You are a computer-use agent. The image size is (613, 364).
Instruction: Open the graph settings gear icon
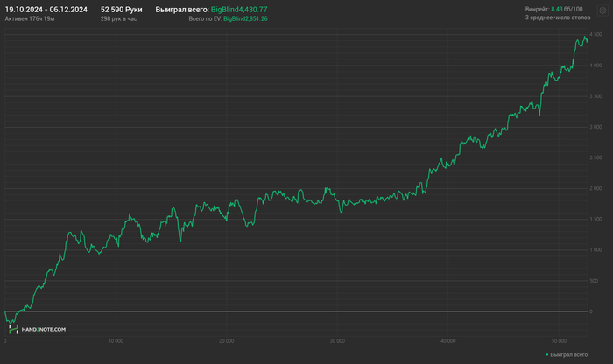(x=602, y=10)
